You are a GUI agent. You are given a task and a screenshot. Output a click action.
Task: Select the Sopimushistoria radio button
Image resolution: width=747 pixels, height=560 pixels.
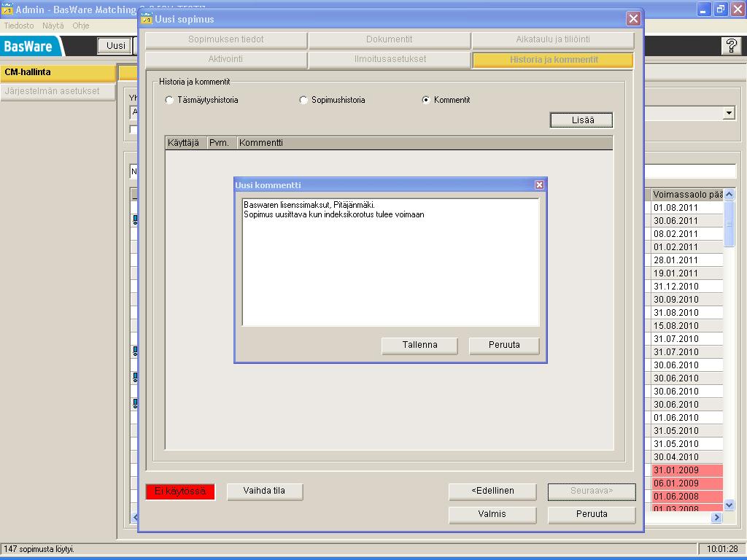pyautogui.click(x=303, y=100)
